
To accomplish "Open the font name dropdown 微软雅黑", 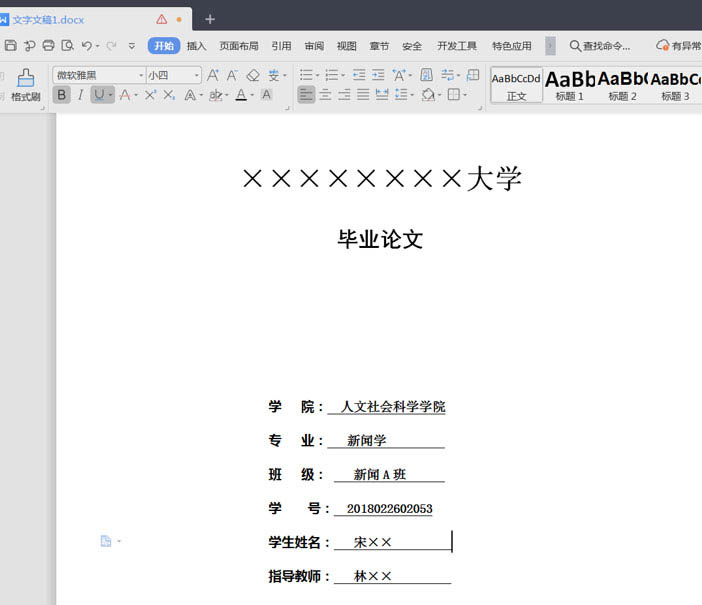I will [99, 75].
